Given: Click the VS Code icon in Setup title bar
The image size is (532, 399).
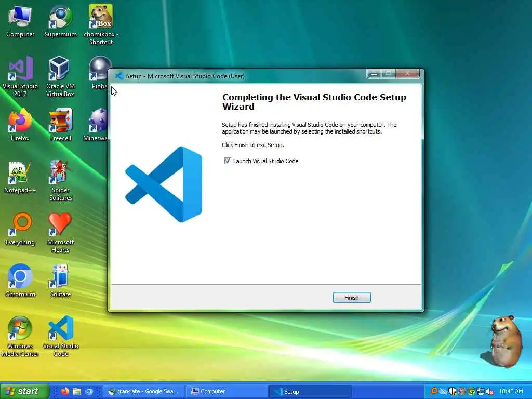Looking at the screenshot, I should [118, 76].
